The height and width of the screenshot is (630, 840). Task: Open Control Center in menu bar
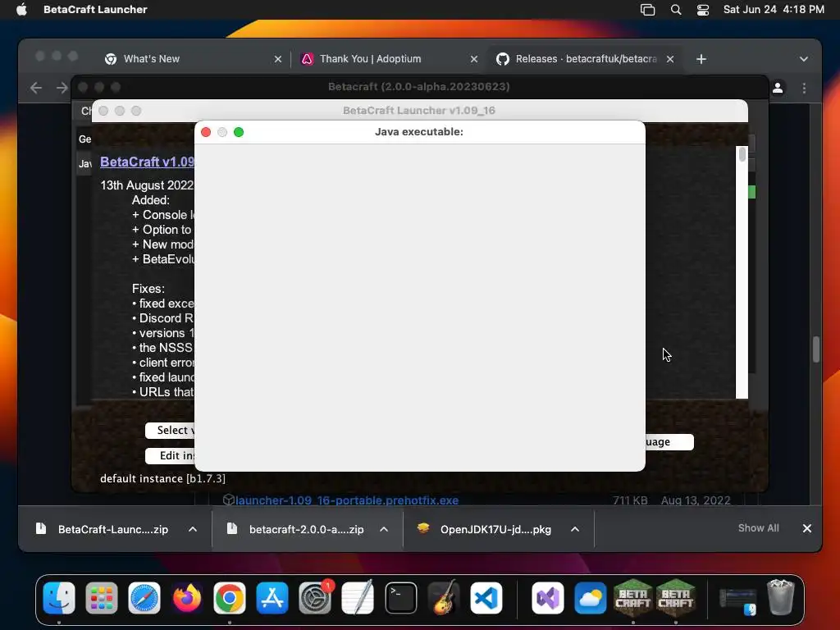point(703,9)
